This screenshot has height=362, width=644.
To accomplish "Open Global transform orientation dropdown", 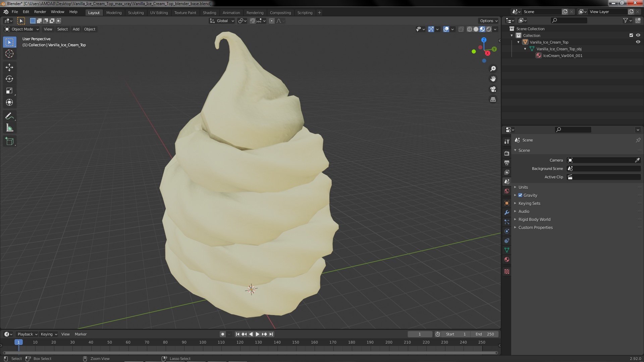I will pos(222,21).
